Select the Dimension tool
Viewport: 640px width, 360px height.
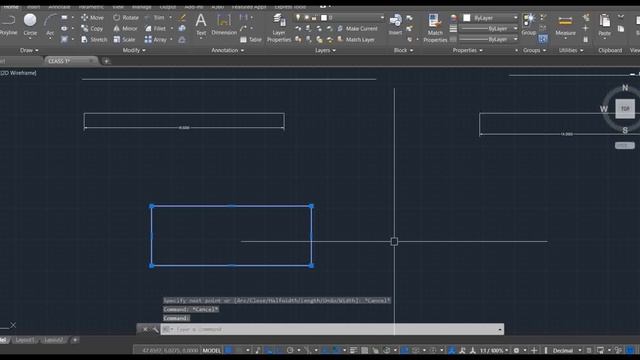click(x=224, y=24)
